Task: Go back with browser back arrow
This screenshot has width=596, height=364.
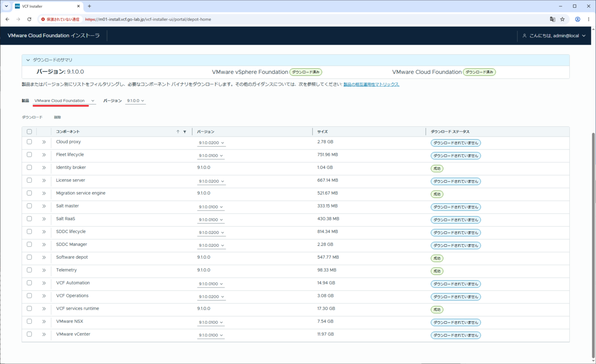Action: [7, 19]
